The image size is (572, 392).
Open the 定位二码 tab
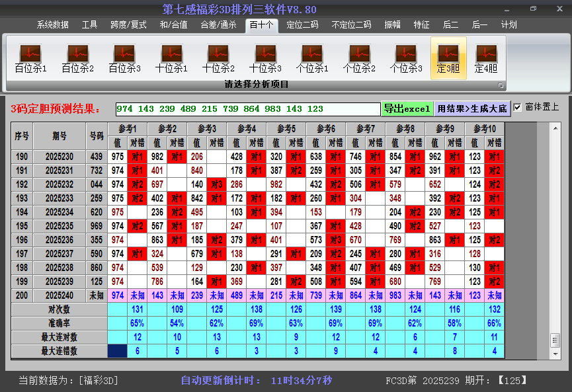coord(302,25)
